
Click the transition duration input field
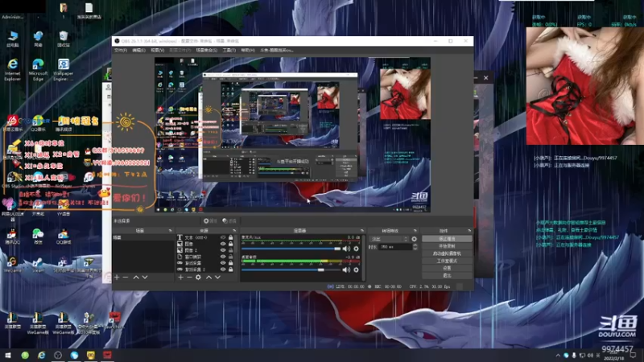[394, 247]
